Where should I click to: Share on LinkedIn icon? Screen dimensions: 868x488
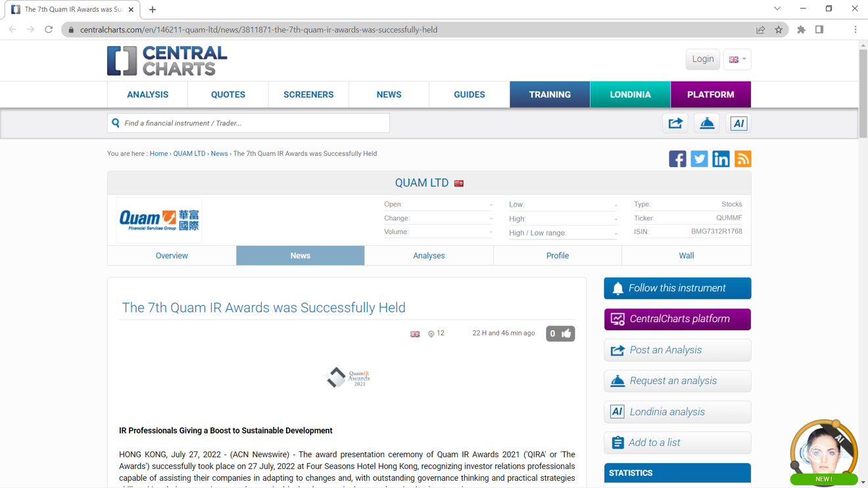(x=721, y=159)
